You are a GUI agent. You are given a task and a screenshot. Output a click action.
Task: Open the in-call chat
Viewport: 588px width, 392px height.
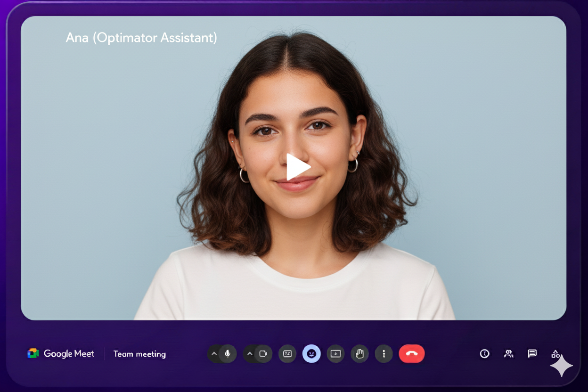pos(532,353)
